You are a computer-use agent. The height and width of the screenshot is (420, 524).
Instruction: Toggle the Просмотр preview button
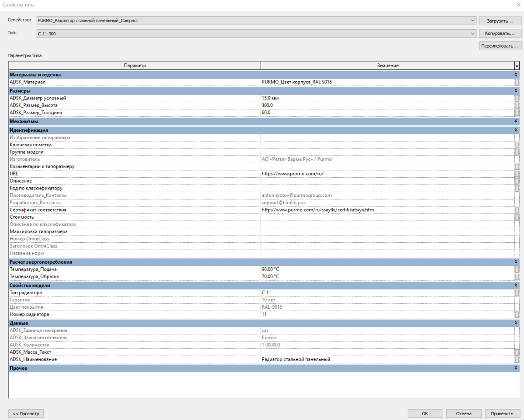26,413
